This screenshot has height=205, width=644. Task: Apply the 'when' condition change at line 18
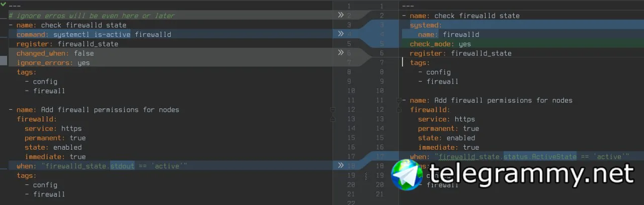[341, 165]
